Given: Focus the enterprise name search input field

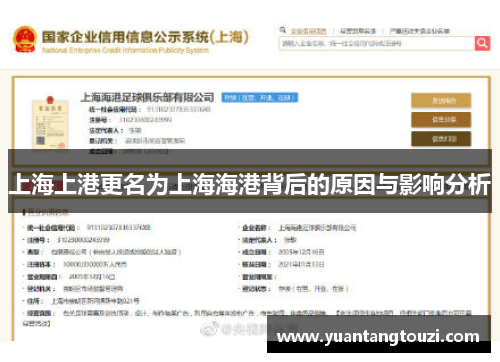Looking at the screenshot, I should tap(377, 43).
